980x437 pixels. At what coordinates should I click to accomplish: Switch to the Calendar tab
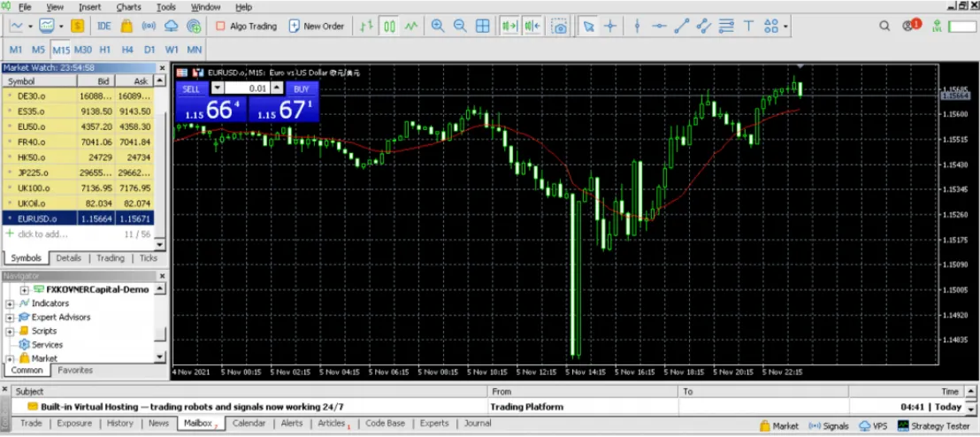pos(249,423)
